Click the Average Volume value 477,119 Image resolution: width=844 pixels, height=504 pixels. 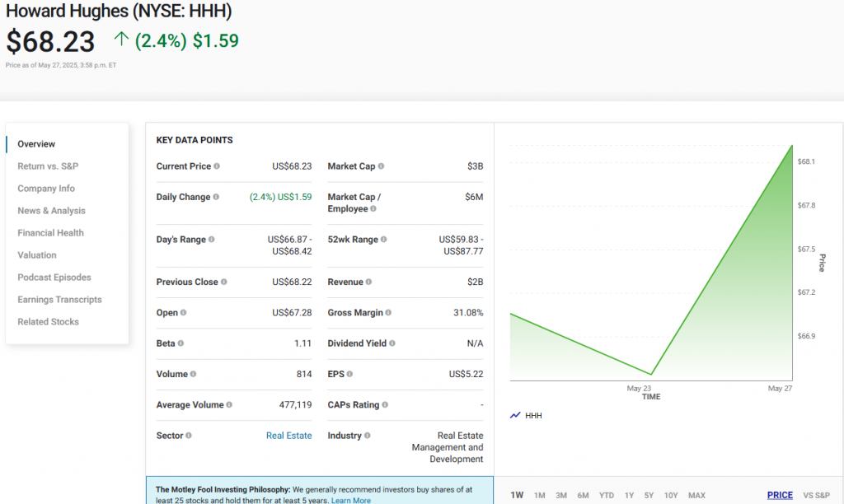pos(296,404)
